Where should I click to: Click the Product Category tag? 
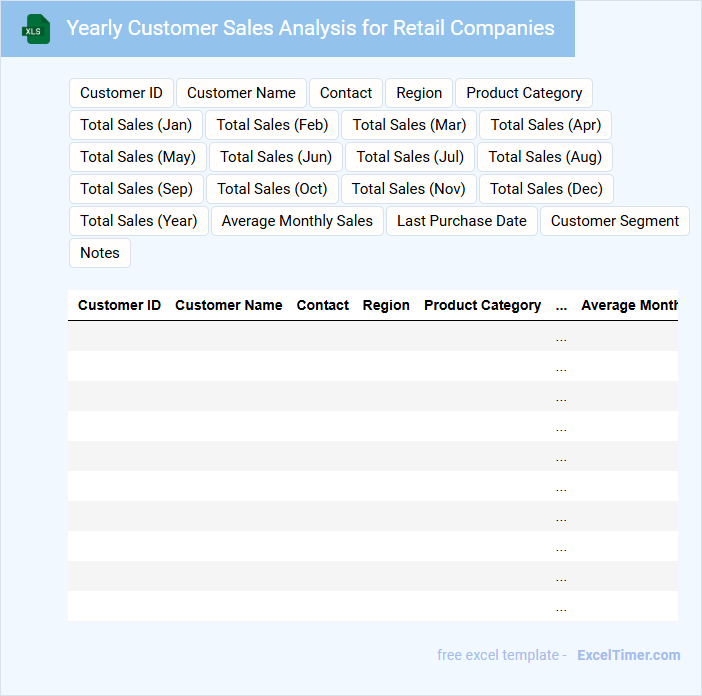pos(523,93)
